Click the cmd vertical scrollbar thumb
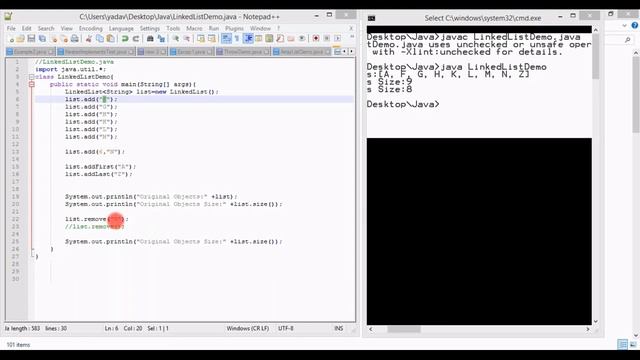Screen dimensions: 640x360 coord(596,56)
